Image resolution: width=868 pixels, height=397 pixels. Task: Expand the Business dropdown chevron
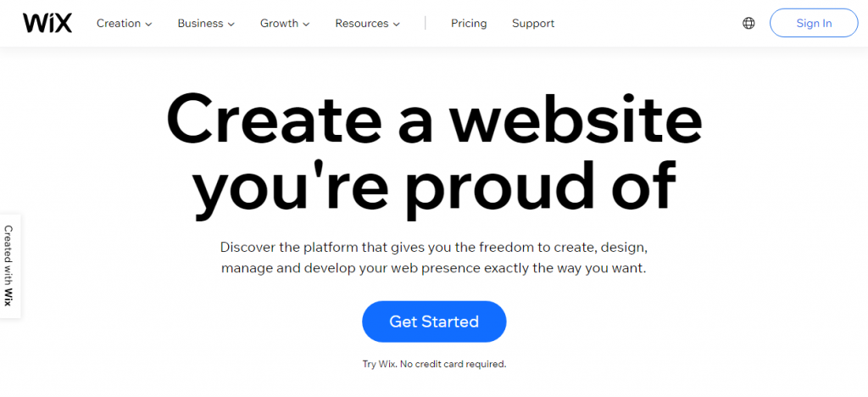[231, 25]
